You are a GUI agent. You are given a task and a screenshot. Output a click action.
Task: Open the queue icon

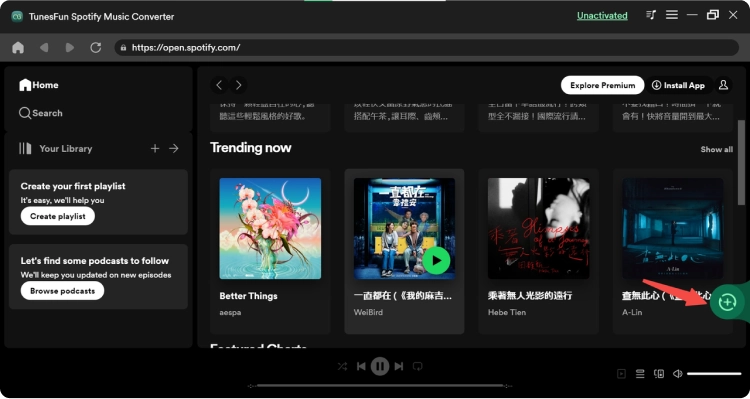click(x=640, y=374)
